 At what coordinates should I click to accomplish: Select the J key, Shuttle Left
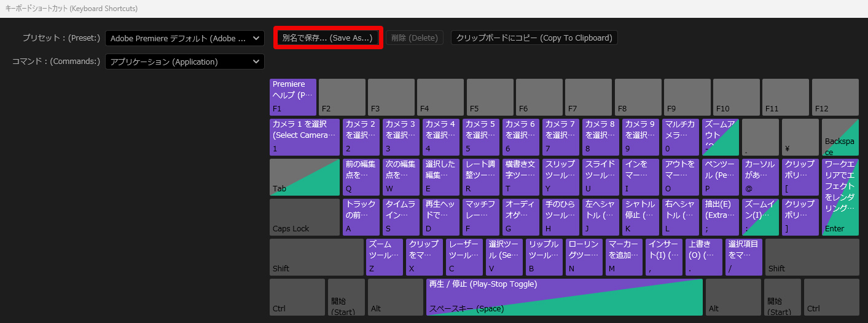coord(601,217)
